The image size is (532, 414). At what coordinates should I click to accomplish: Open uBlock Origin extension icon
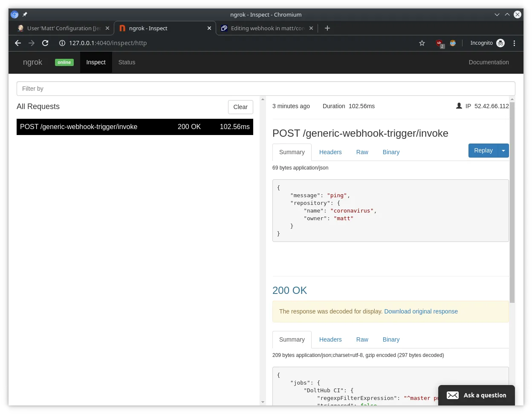(439, 43)
